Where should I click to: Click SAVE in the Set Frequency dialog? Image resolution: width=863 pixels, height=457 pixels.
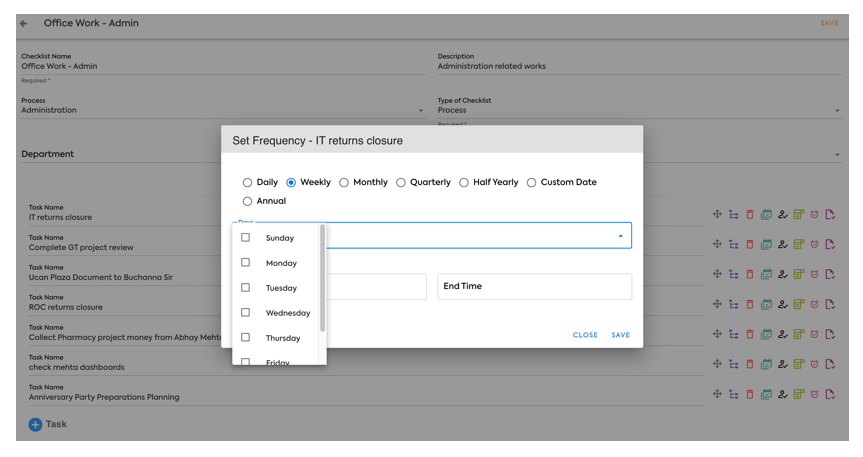[x=620, y=335]
